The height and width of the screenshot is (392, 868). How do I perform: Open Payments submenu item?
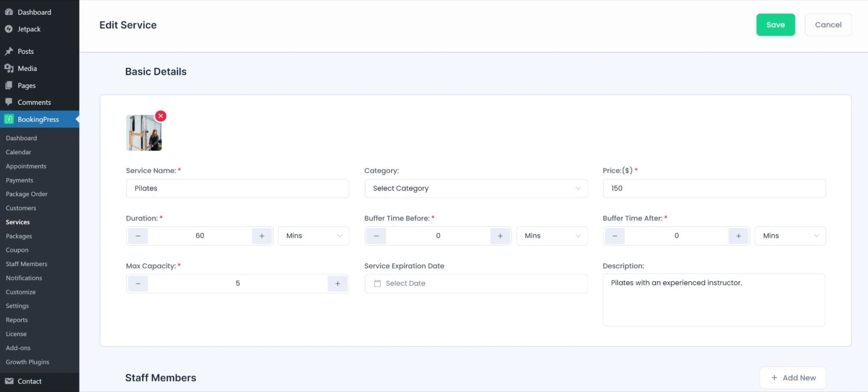click(20, 180)
